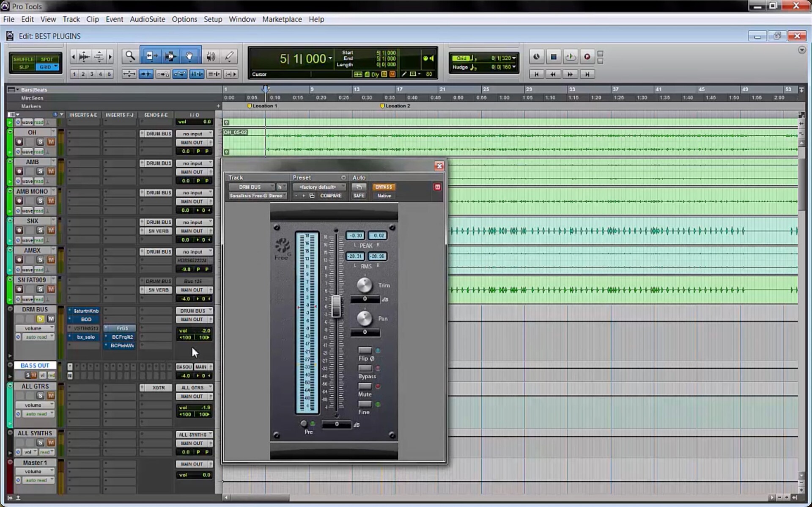Click the plugin target red icon
The height and width of the screenshot is (507, 812).
click(x=437, y=187)
